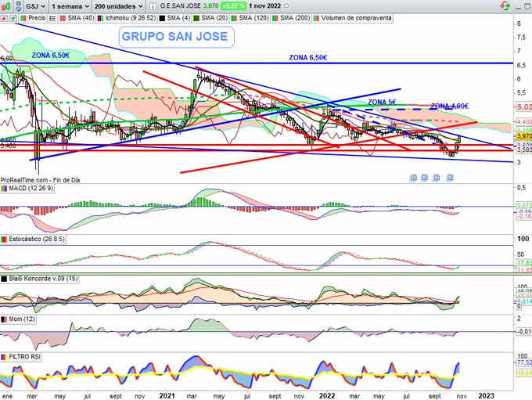Viewport: 532px width, 400px height.
Task: Click the info icon before G.E SAN JOSE
Action: (153, 6)
